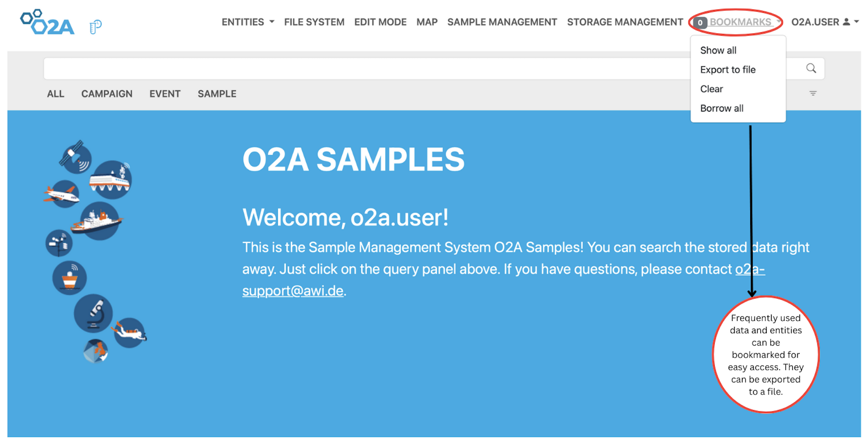
Task: Click the research ship illustration icon
Action: [99, 220]
